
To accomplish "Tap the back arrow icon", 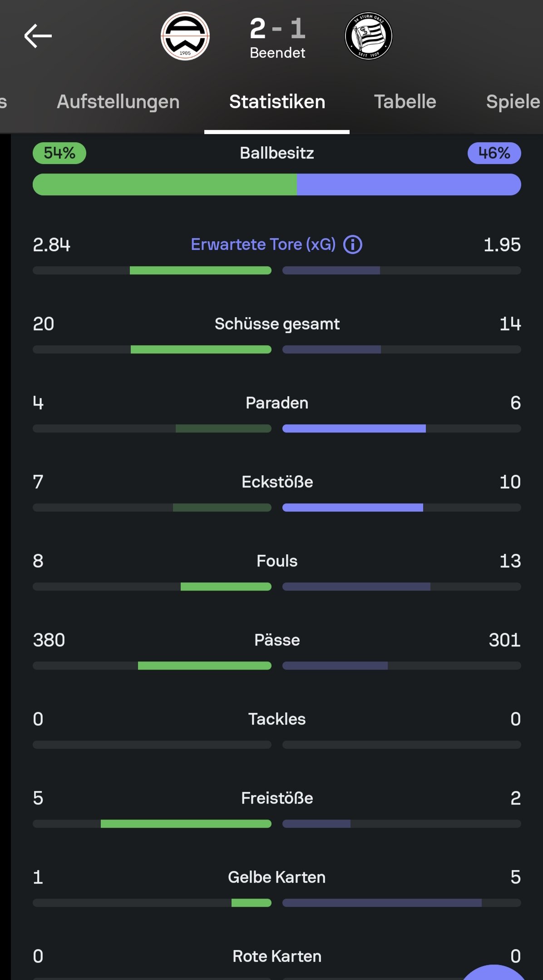I will click(38, 36).
